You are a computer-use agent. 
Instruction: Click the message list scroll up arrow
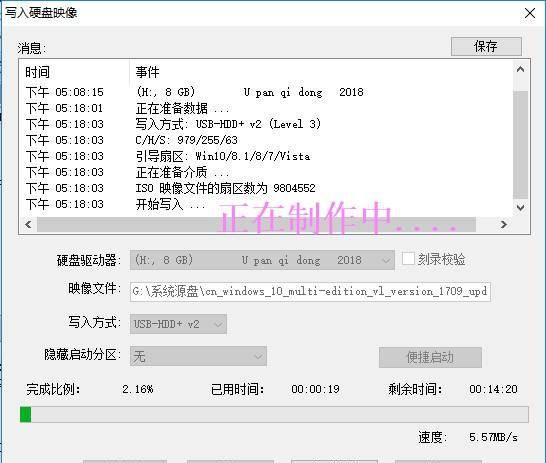[520, 69]
